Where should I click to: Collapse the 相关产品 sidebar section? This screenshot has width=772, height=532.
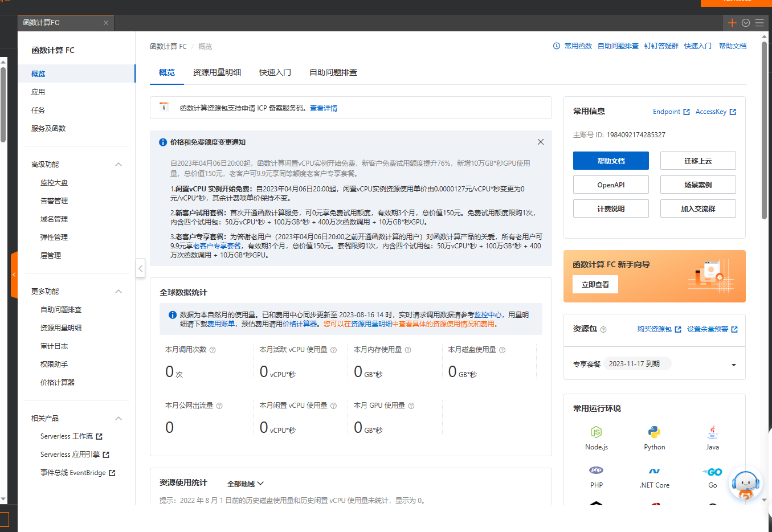[119, 418]
